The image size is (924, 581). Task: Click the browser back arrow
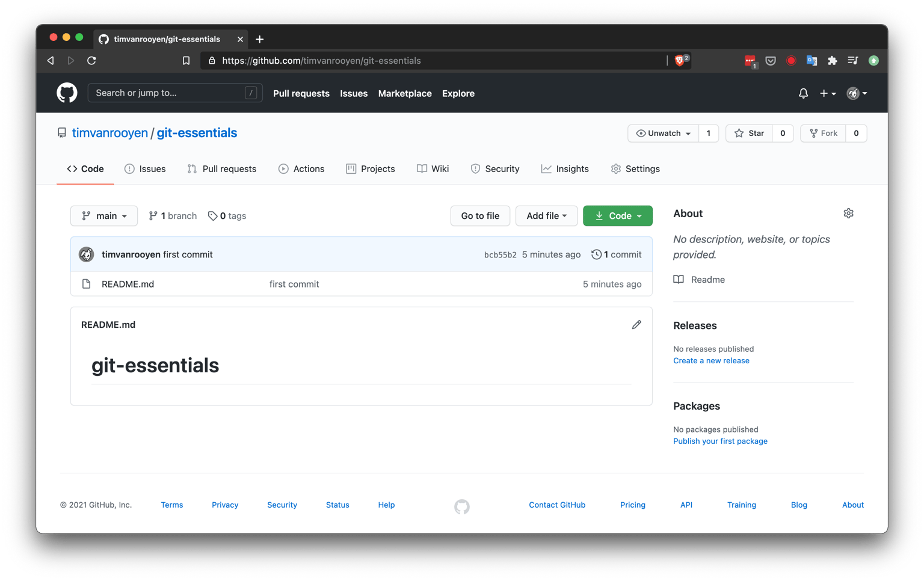pyautogui.click(x=51, y=61)
